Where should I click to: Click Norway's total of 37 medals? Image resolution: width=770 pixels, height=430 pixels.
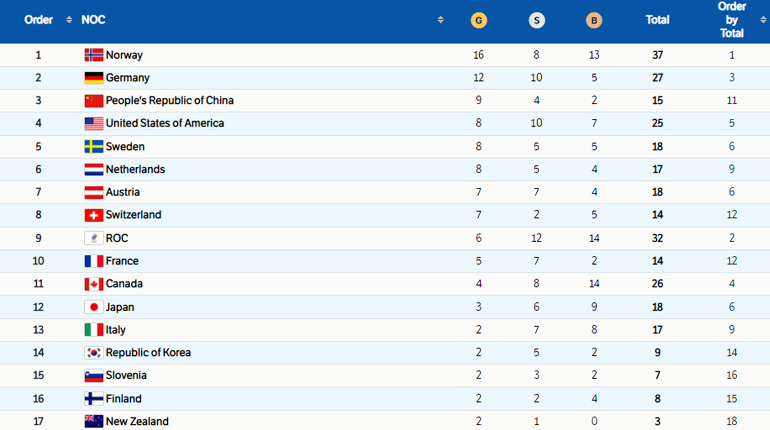coord(658,55)
